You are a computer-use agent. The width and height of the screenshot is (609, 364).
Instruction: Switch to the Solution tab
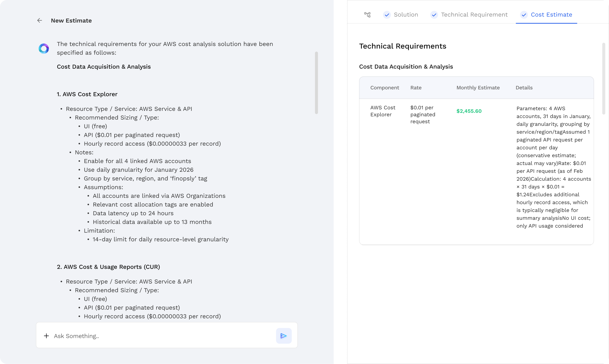click(x=406, y=15)
